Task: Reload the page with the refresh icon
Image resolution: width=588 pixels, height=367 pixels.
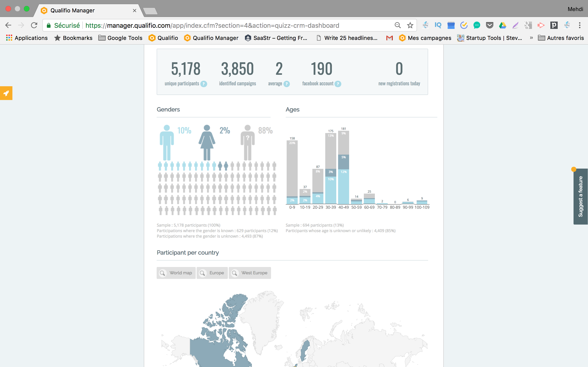Action: (x=34, y=25)
